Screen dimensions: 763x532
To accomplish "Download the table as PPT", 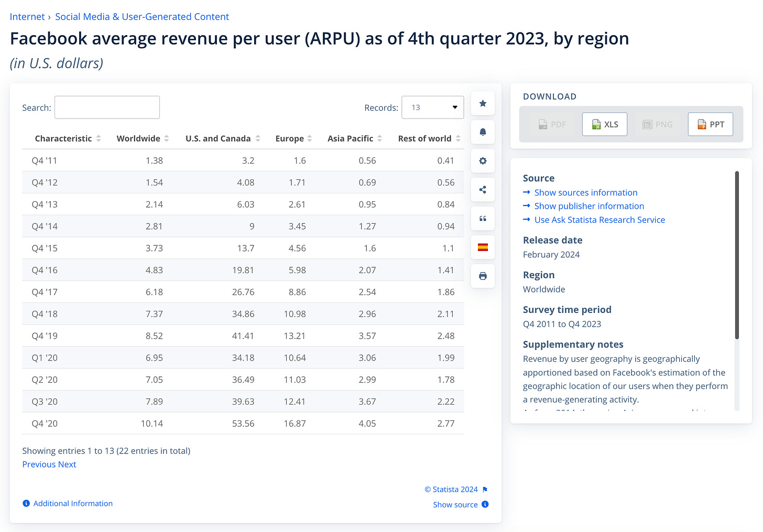I will pyautogui.click(x=710, y=124).
